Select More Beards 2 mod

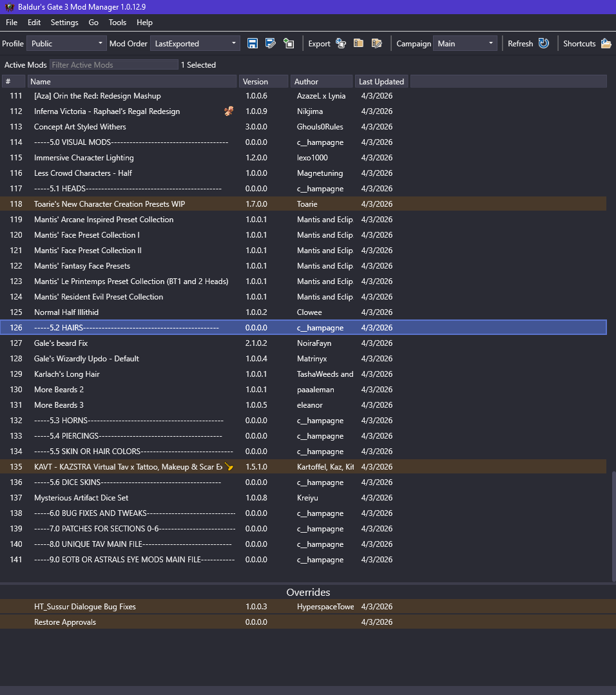[303, 390]
